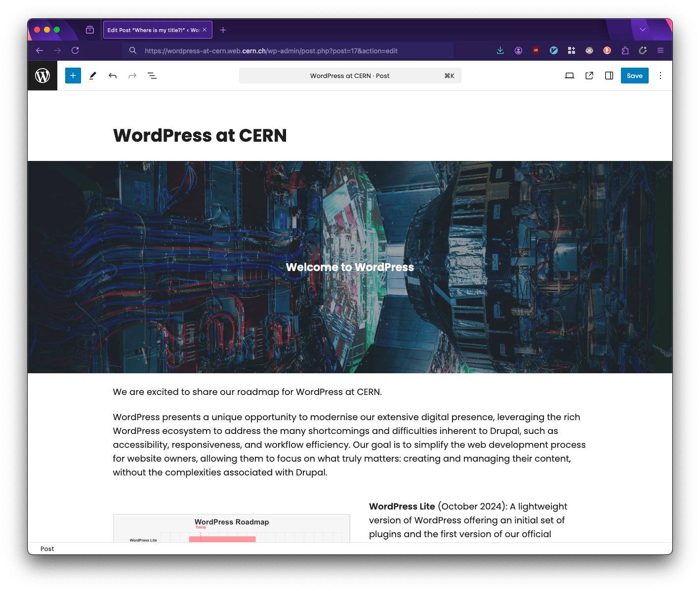Reload the current browser page

coord(75,50)
